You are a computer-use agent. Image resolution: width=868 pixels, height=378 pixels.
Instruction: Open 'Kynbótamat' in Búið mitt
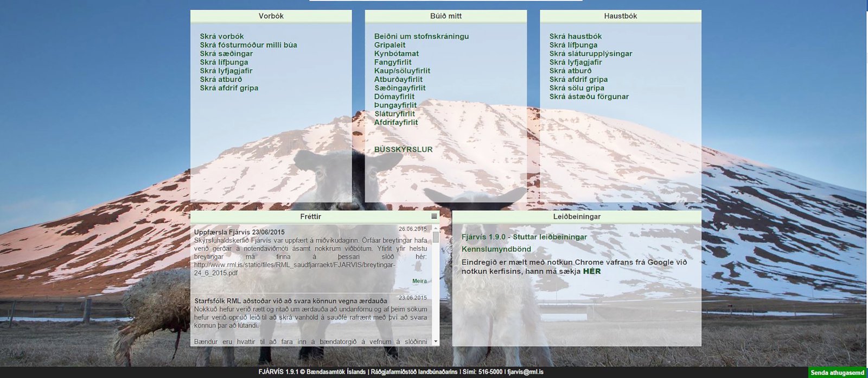tap(396, 54)
